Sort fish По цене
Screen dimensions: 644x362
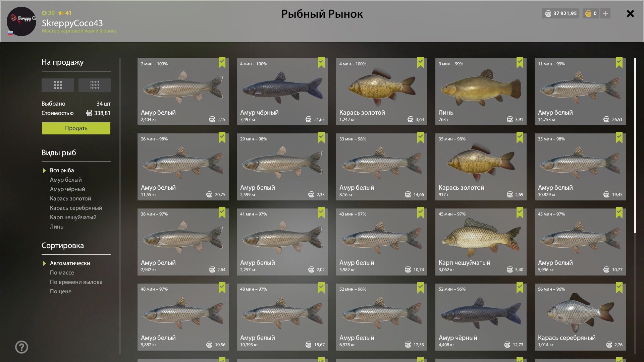pyautogui.click(x=61, y=291)
